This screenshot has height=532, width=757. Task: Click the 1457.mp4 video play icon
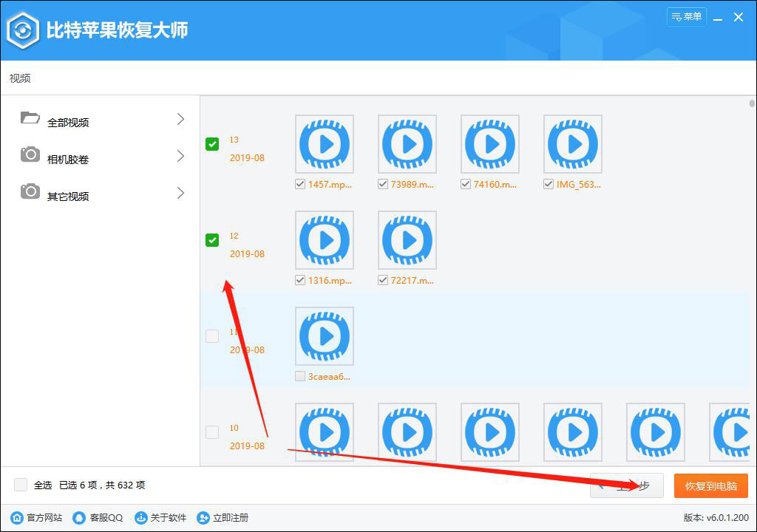(324, 143)
